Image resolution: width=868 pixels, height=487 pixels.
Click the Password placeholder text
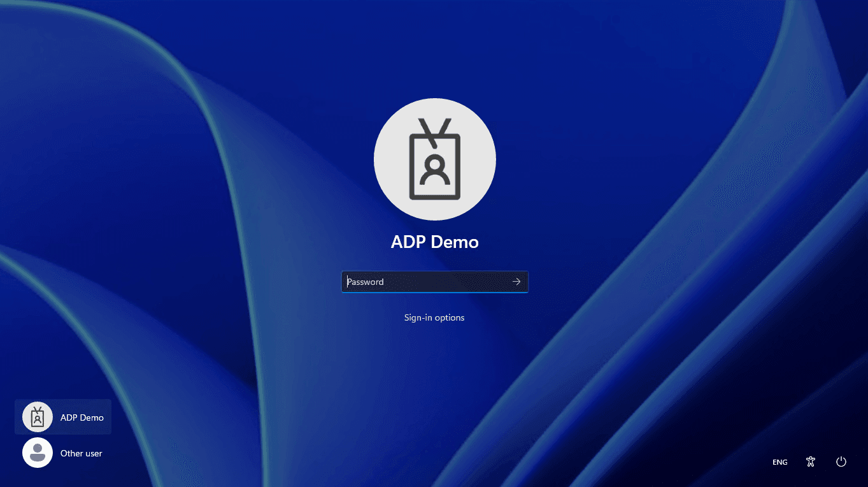pyautogui.click(x=366, y=282)
